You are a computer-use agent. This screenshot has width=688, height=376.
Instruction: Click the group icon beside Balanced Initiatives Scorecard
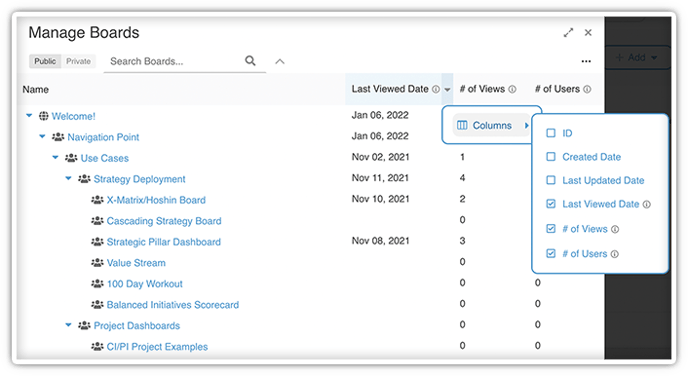click(x=97, y=304)
